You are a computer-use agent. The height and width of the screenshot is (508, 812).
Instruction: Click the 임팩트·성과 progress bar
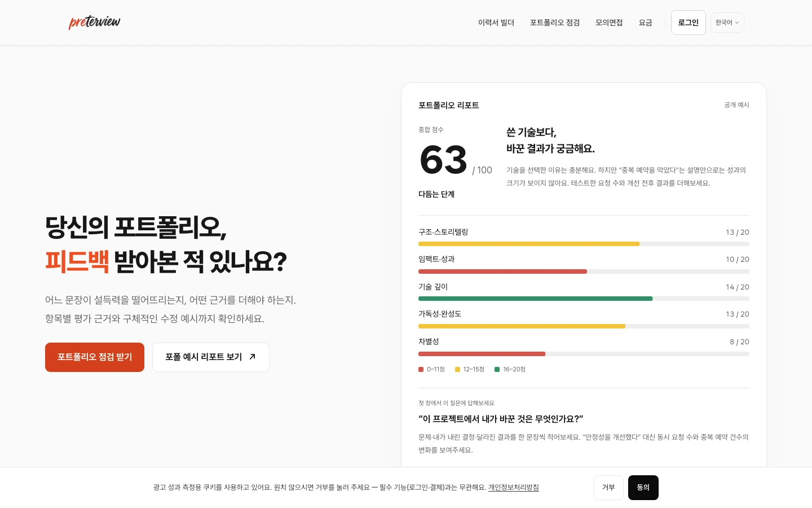click(584, 271)
